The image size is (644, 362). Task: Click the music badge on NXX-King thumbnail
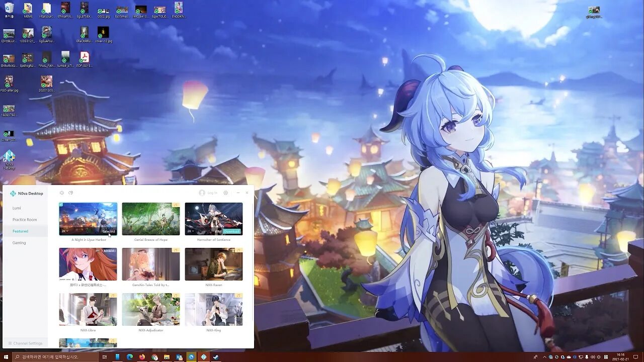(239, 296)
